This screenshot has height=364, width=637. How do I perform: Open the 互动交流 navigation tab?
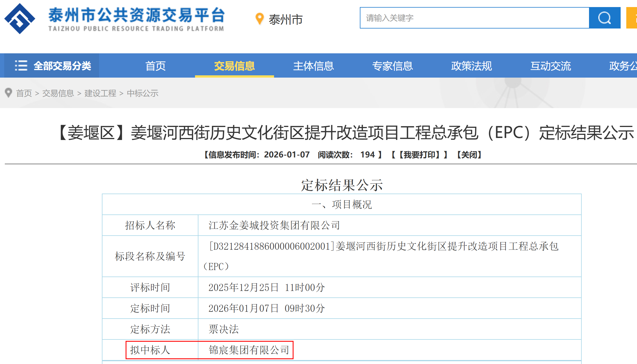(x=551, y=66)
